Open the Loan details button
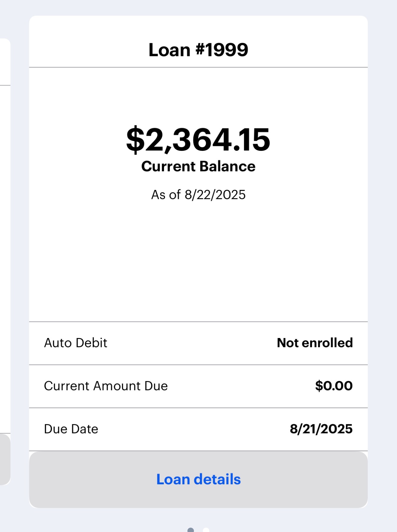This screenshot has width=397, height=532. 198,479
